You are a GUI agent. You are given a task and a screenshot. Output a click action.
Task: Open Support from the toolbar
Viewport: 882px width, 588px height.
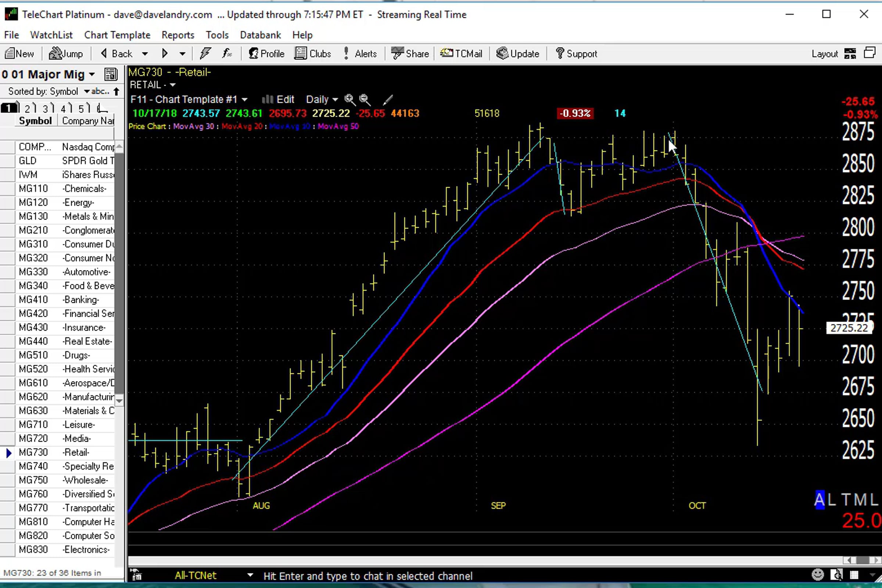click(576, 54)
